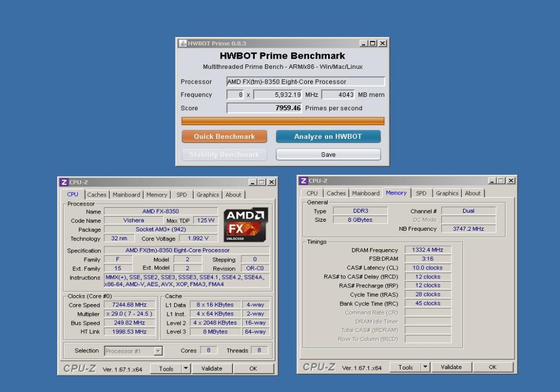Click the Bank Cycle Time value 45 clocks

coord(427,303)
